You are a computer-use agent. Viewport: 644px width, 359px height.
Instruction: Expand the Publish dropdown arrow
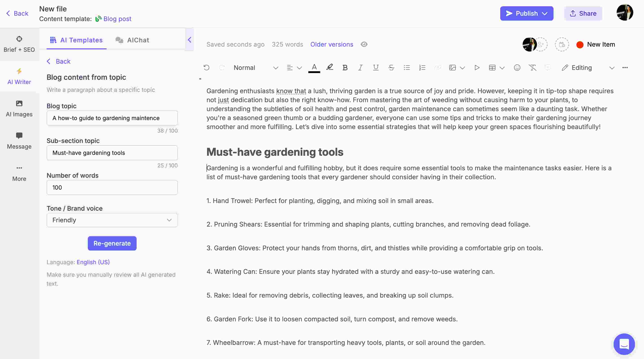pyautogui.click(x=545, y=14)
